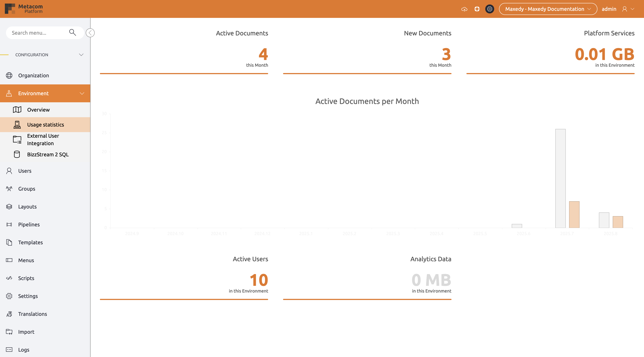Open the Maxedy Documentation environment dropdown
644x357 pixels.
coord(548,9)
